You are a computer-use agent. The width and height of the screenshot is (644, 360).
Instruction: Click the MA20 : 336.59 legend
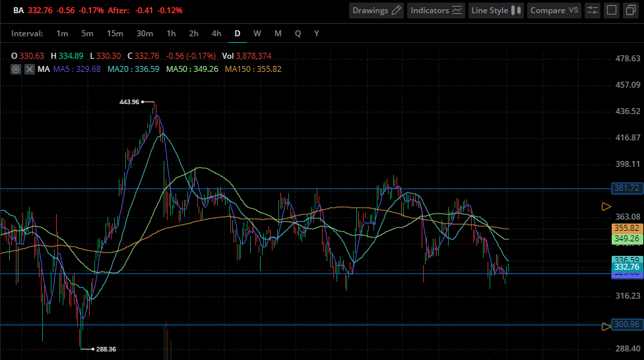click(x=133, y=69)
